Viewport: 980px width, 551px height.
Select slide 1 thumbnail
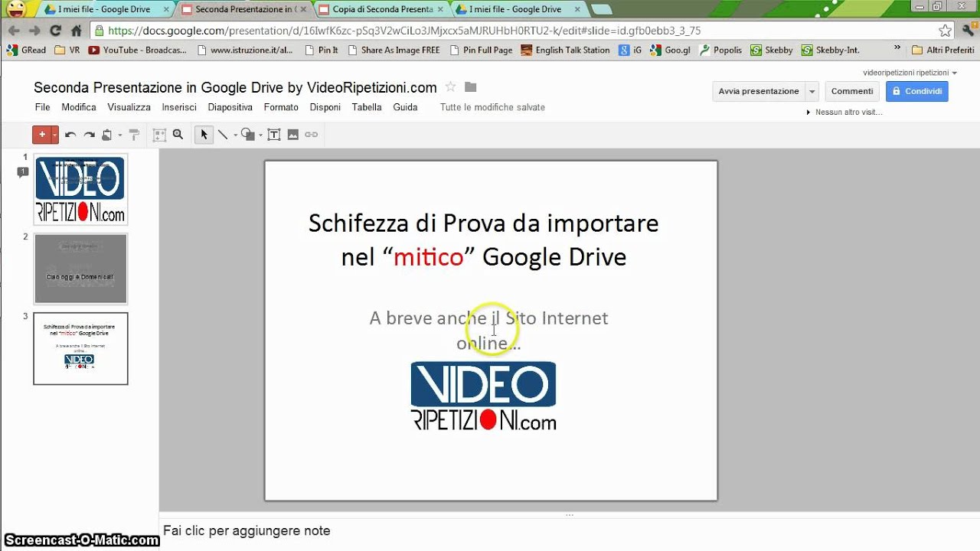point(80,189)
